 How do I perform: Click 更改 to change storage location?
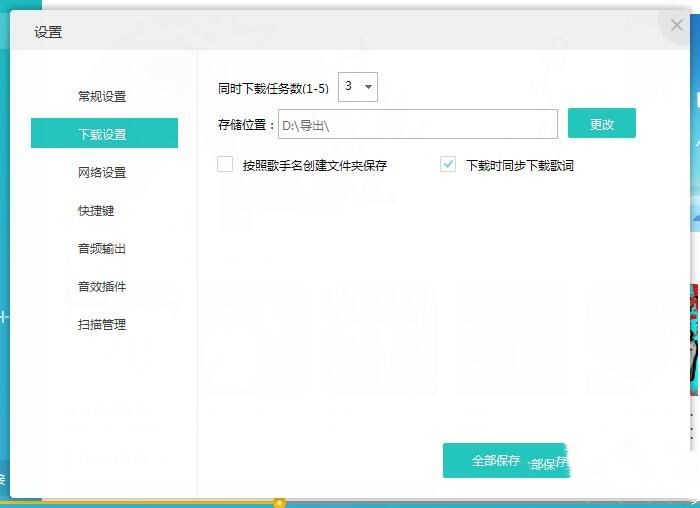pyautogui.click(x=602, y=123)
